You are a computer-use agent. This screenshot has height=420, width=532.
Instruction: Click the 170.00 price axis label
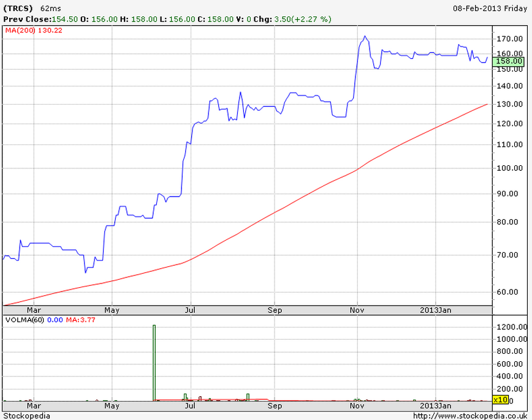point(509,39)
